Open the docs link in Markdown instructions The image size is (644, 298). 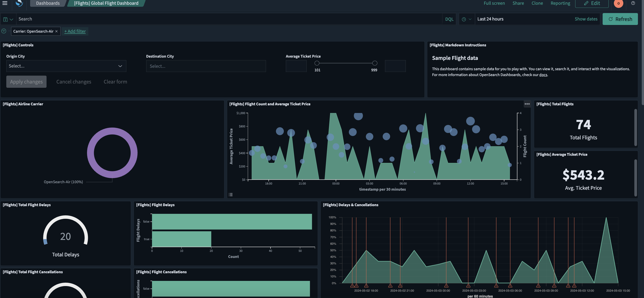(543, 74)
